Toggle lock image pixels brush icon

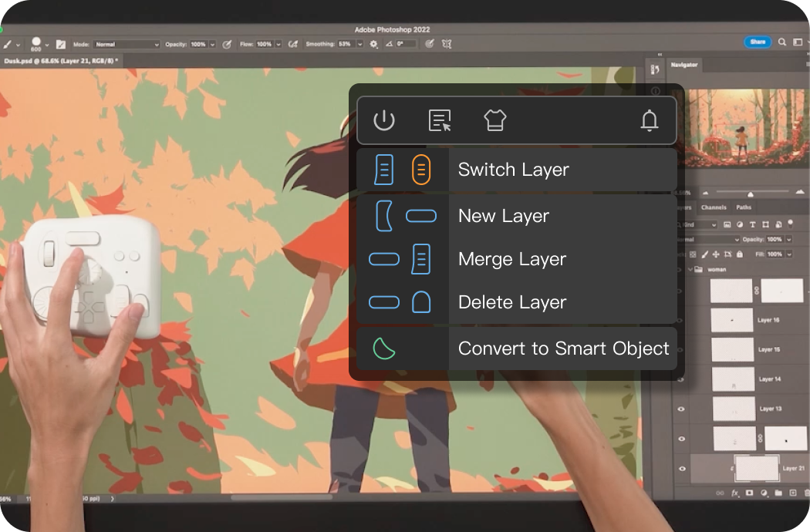(704, 254)
